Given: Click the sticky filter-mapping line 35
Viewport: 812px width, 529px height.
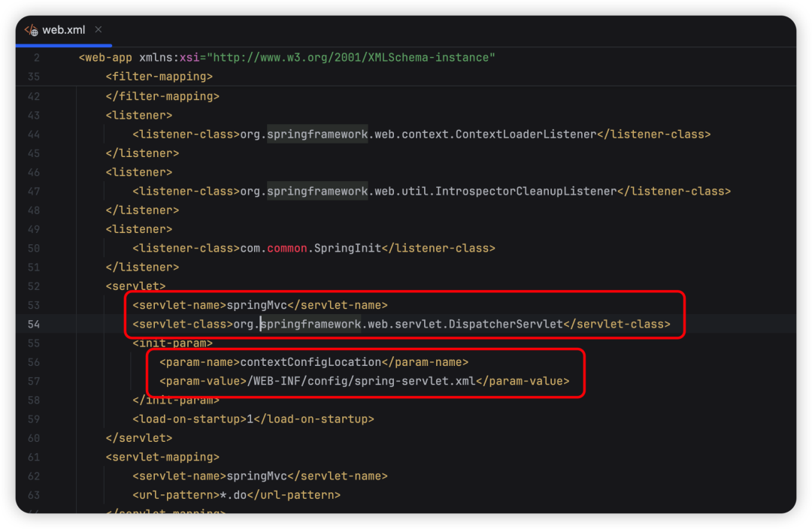Looking at the screenshot, I should pos(159,77).
